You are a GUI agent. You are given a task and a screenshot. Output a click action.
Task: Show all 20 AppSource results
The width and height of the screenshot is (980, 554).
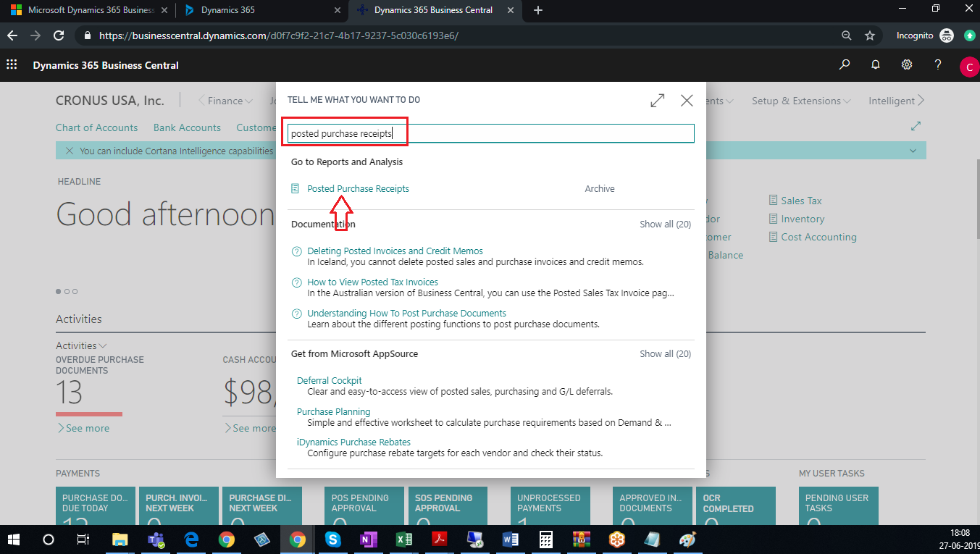click(665, 354)
